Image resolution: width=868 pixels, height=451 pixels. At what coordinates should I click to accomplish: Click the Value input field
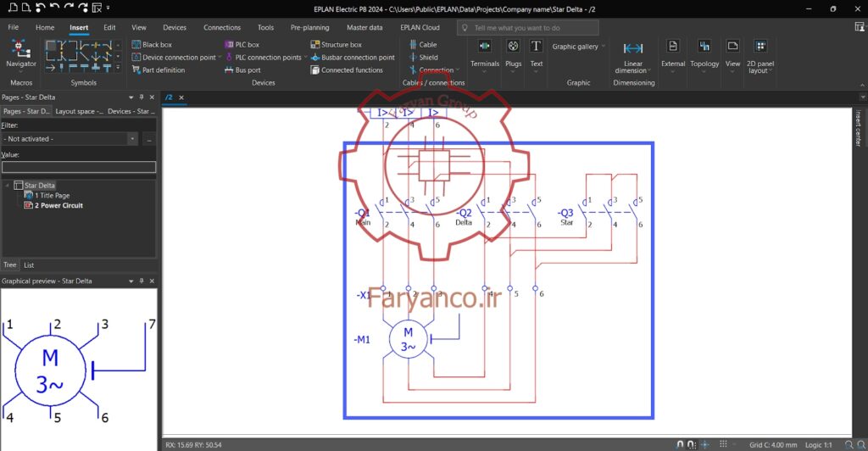79,167
